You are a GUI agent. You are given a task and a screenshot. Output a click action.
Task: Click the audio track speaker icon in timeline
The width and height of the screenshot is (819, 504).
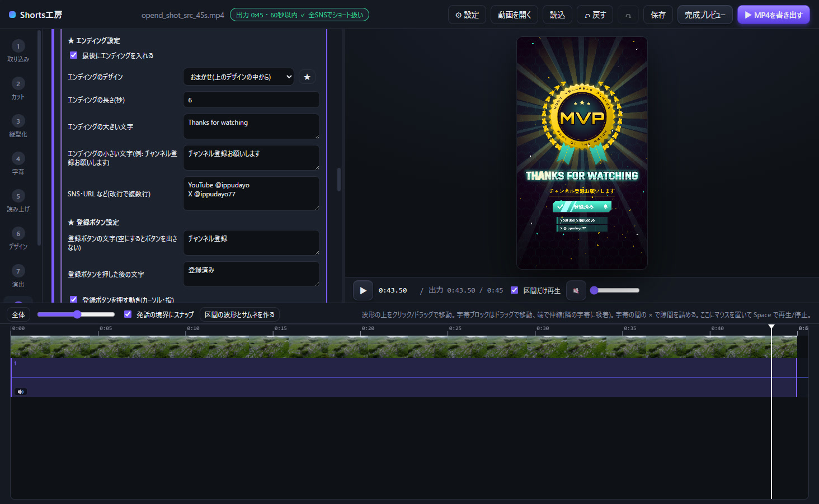21,392
